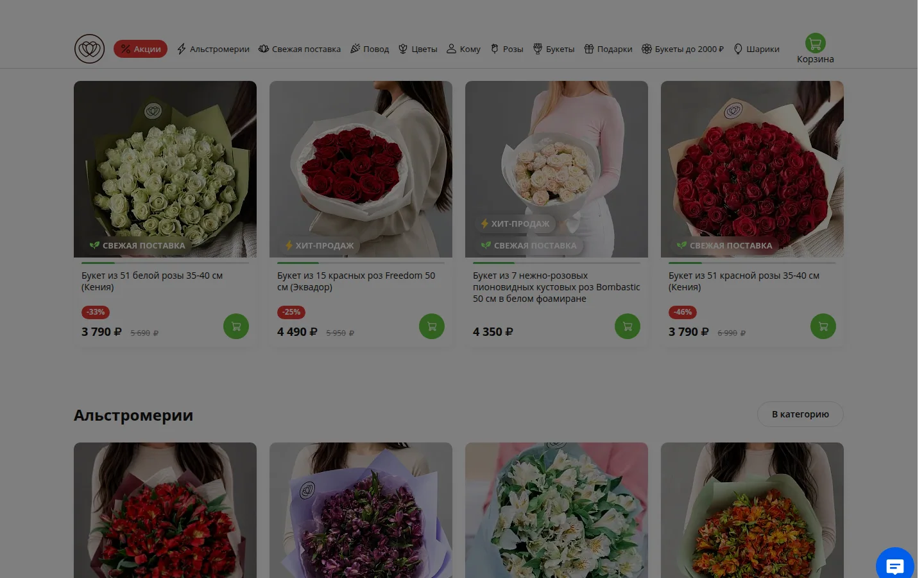Open the white alstroemeria bouquet photo
This screenshot has width=924, height=578.
click(556, 510)
